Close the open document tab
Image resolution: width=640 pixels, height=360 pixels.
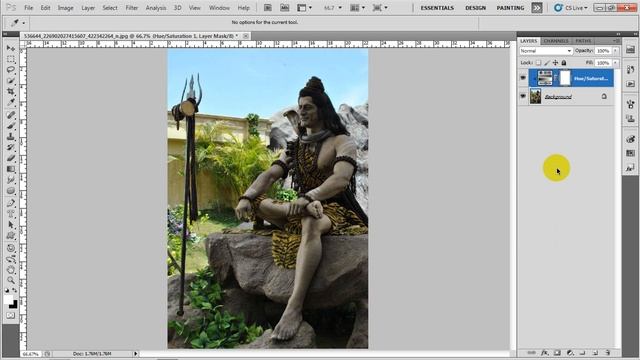(x=246, y=36)
